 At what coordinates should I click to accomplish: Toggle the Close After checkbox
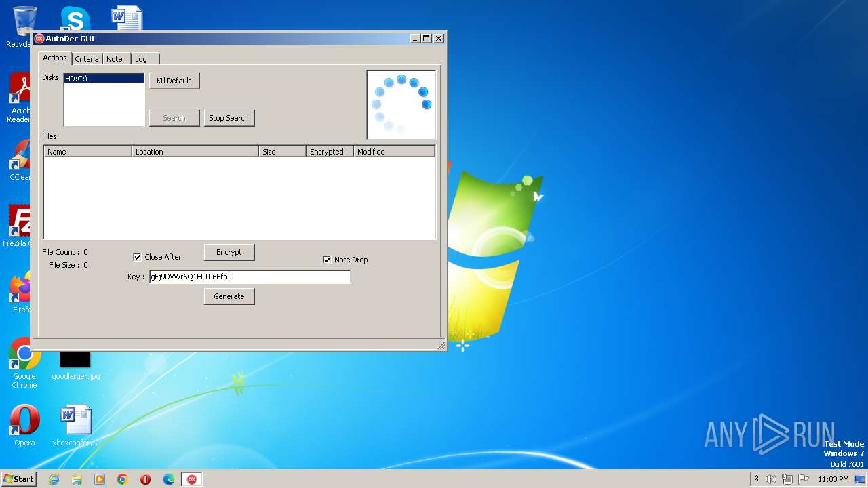pos(137,257)
